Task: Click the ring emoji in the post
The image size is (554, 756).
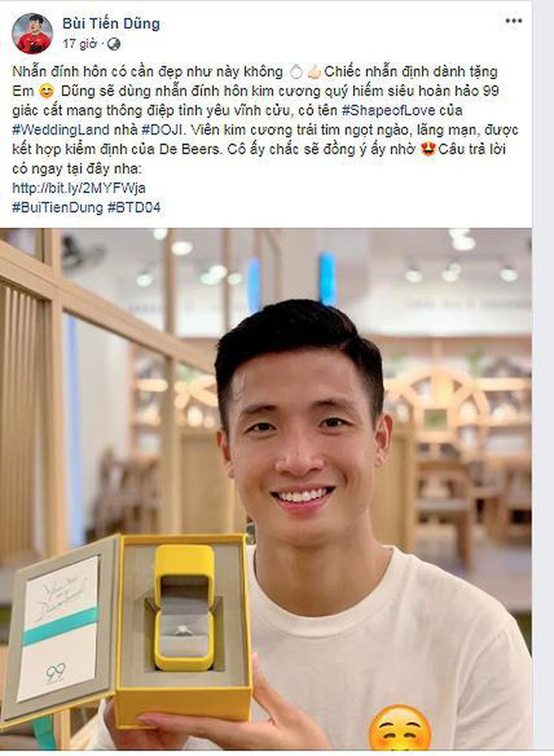Action: pos(297,72)
